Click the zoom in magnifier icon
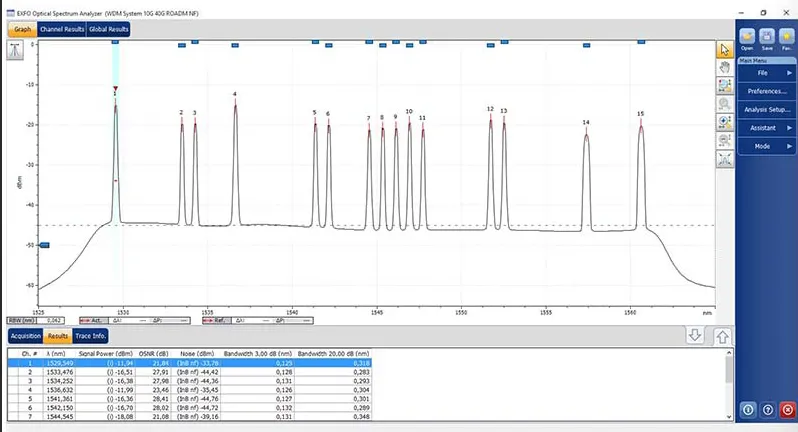The height and width of the screenshot is (432, 798). (725, 122)
